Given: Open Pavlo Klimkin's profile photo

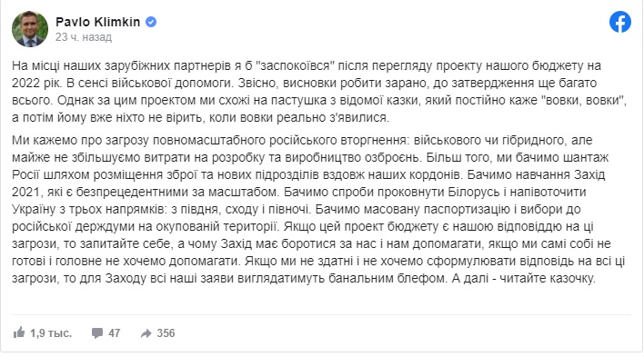Looking at the screenshot, I should (30, 29).
